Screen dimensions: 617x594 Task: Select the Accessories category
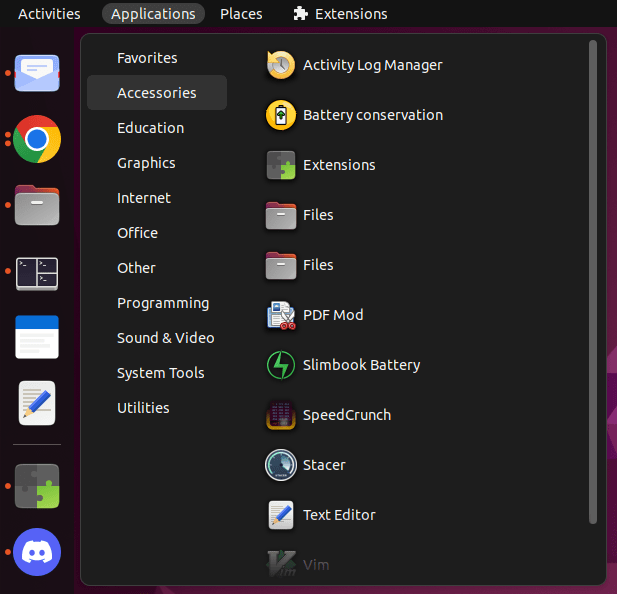pos(157,93)
